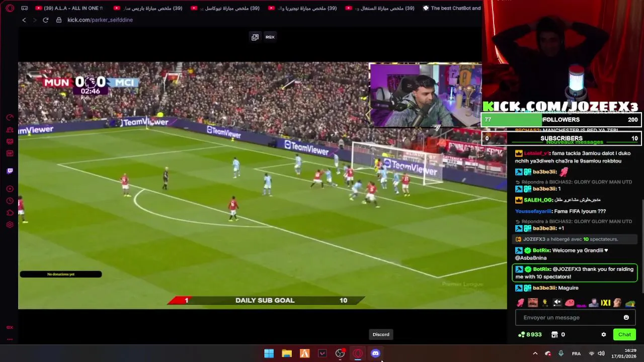Reload the kick.com page

45,20
